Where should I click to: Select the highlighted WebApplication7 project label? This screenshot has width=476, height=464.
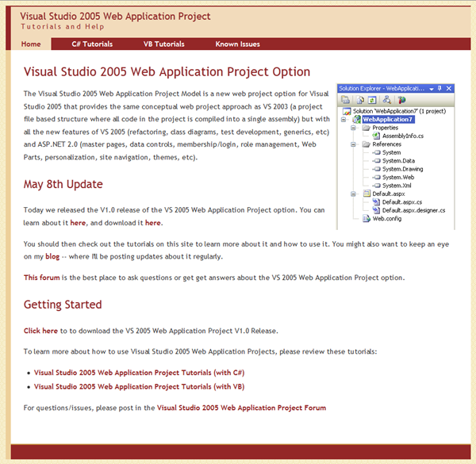[388, 120]
